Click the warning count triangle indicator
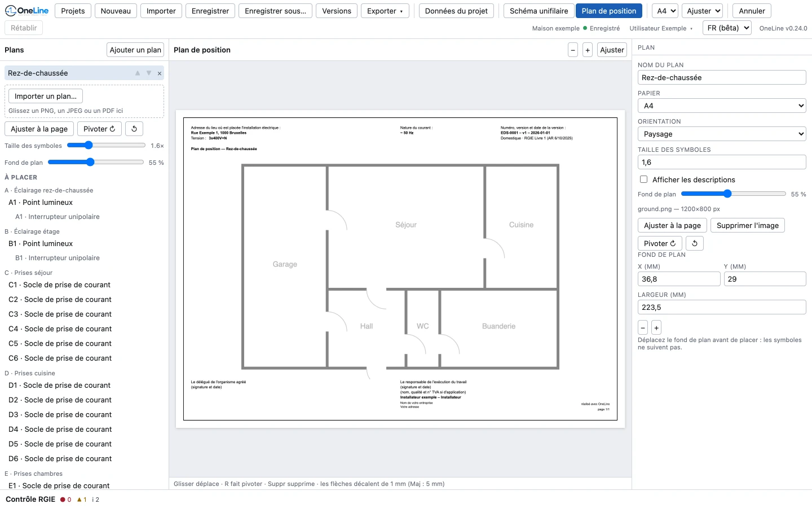Screen dimensions: 812x508 pos(82,500)
